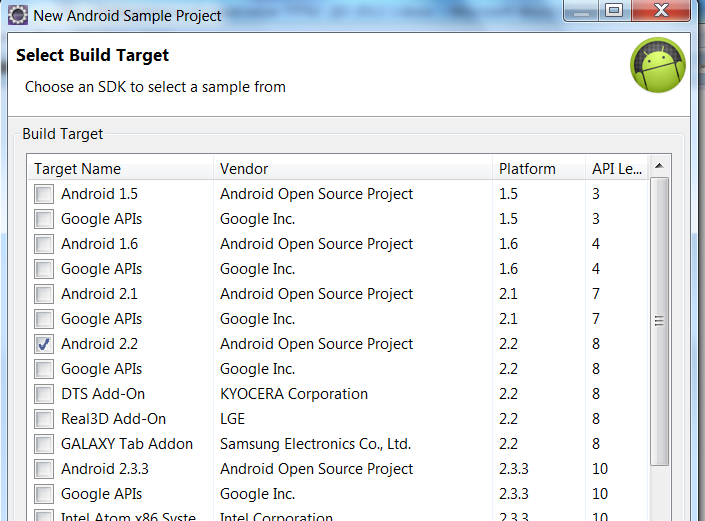Check the Android 1.5 target checkbox
This screenshot has height=521, width=705.
[44, 194]
